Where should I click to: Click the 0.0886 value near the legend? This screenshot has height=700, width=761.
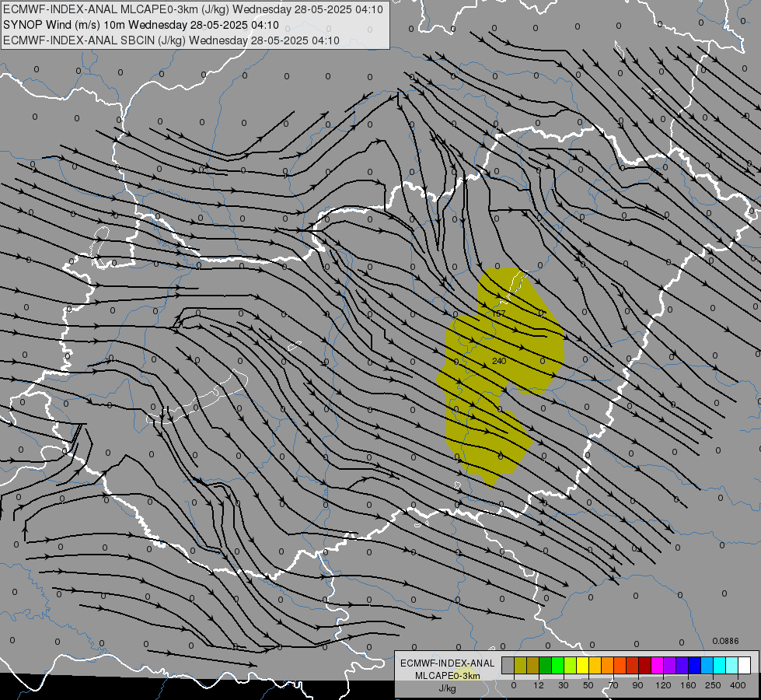725,641
